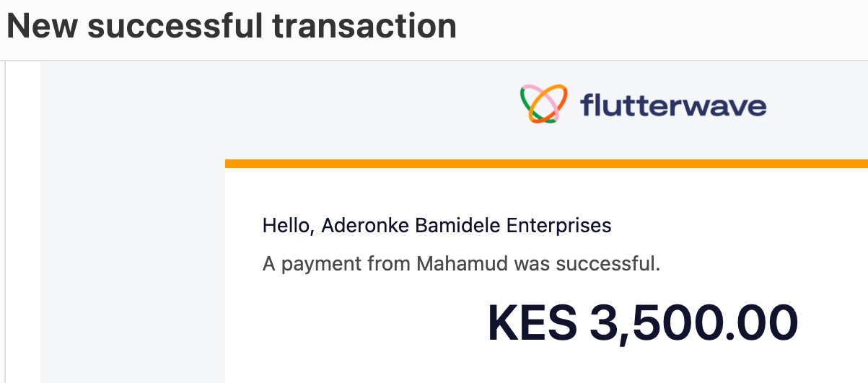Click the narrow white strip at the far left
Viewport: 868px width, 383px height.
(x=23, y=216)
